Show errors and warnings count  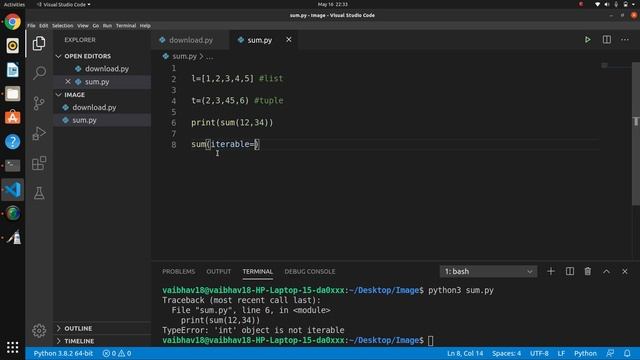point(117,353)
